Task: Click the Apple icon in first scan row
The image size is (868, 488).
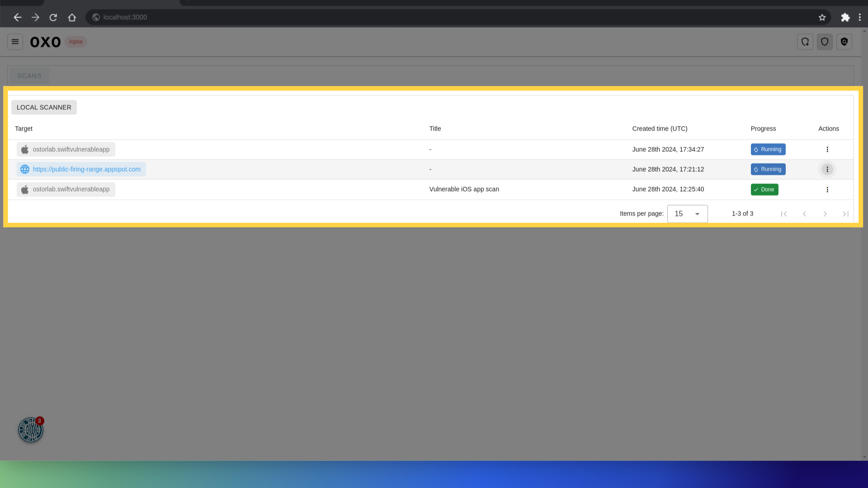Action: (x=25, y=149)
